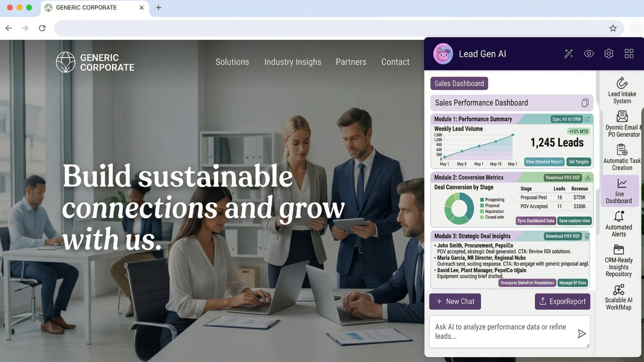Click Download POV DDF button
The height and width of the screenshot is (362, 644).
click(562, 178)
